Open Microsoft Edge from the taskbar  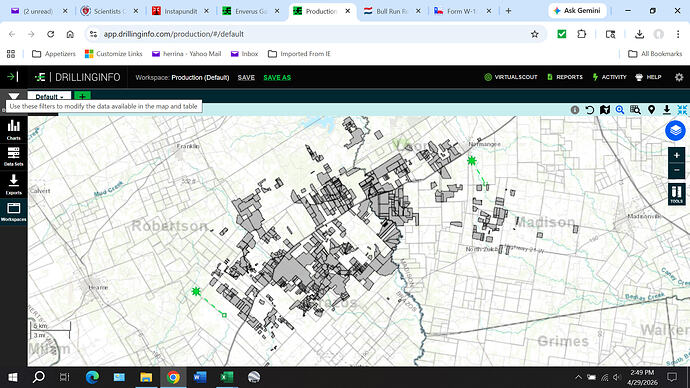pos(92,377)
